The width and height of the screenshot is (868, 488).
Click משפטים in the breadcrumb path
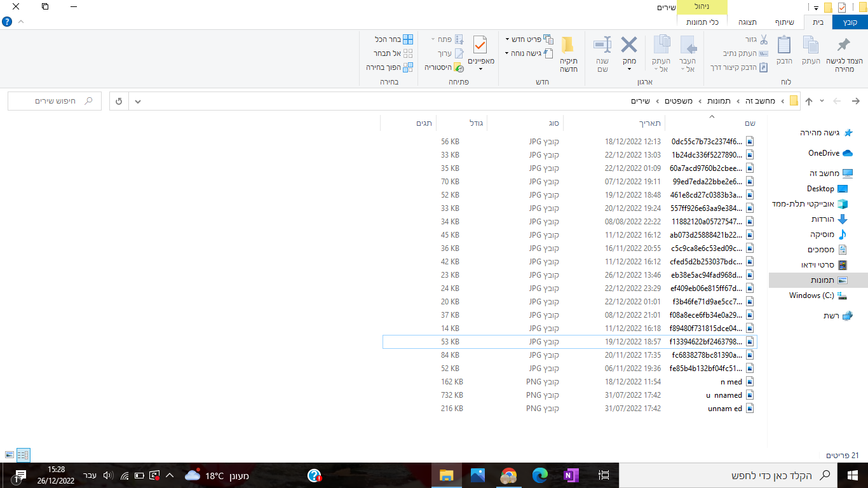pyautogui.click(x=679, y=101)
